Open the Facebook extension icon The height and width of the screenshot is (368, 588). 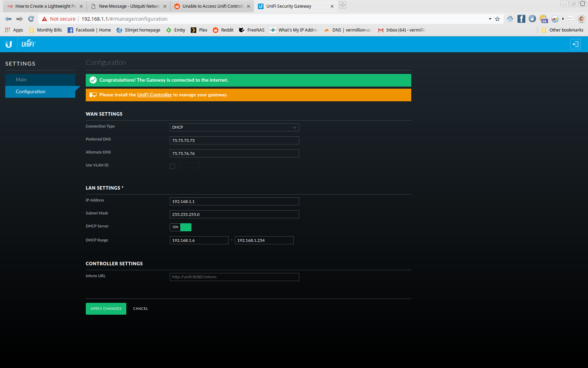pyautogui.click(x=521, y=19)
